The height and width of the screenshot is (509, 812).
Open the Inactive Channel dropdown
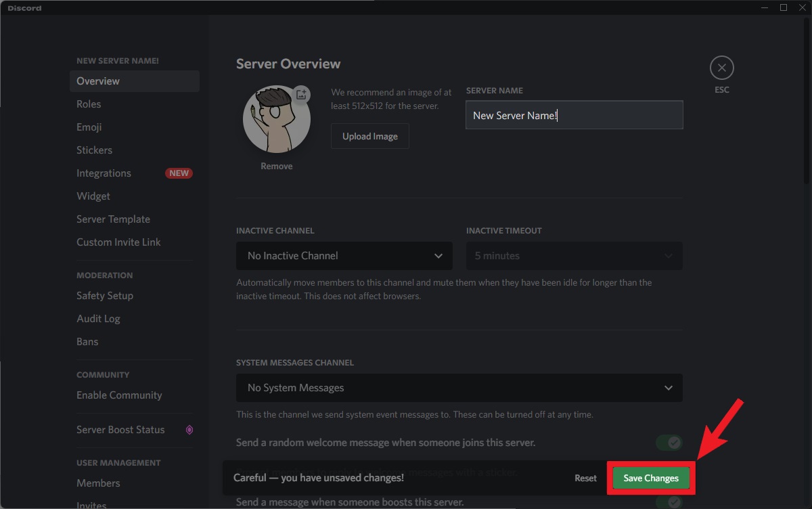click(x=344, y=256)
